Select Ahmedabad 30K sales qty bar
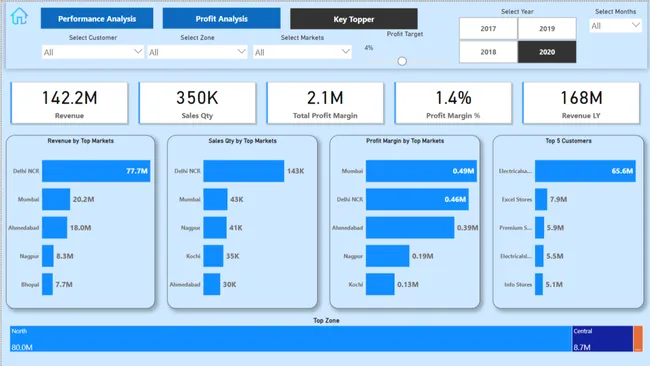The height and width of the screenshot is (366, 650). (212, 284)
